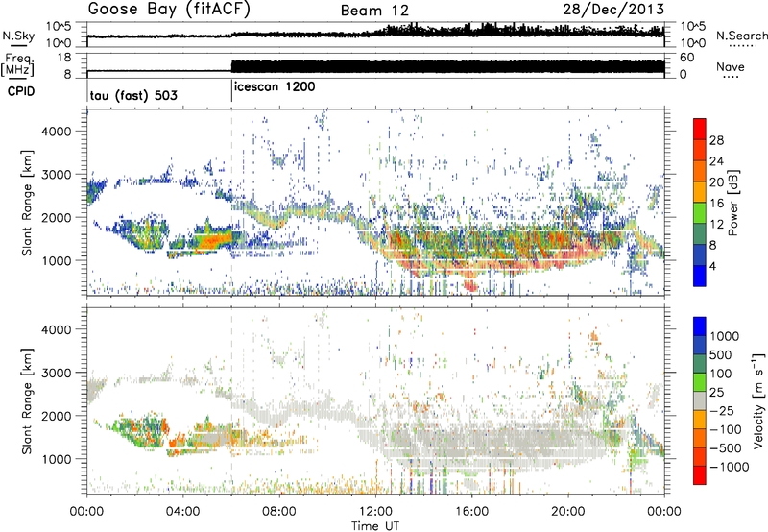Click the green-orange velocity patch near 02:30 UT

point(143,430)
